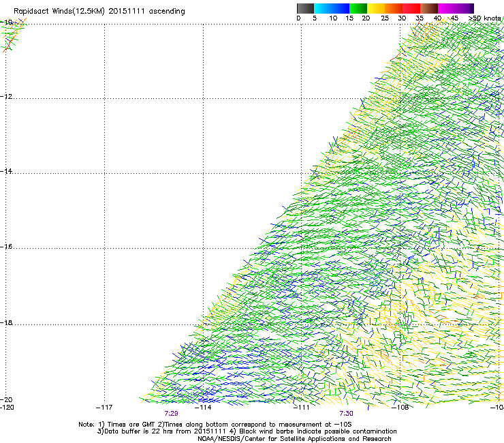Click the "-16" latitude axis label
Image resolution: width=504 pixels, height=443 pixels.
(x=6, y=247)
